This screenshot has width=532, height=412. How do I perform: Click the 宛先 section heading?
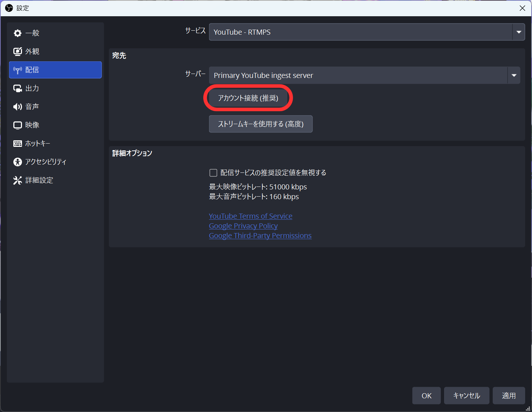coord(119,56)
